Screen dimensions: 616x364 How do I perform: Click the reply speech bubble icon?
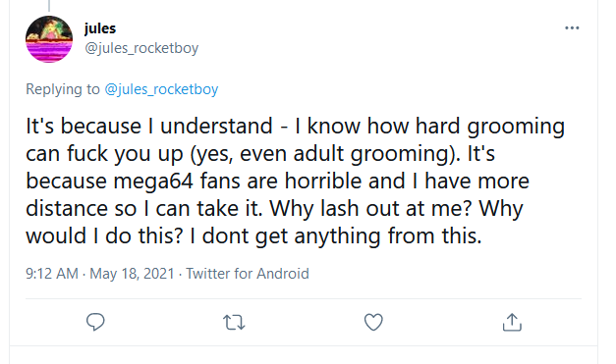click(95, 322)
